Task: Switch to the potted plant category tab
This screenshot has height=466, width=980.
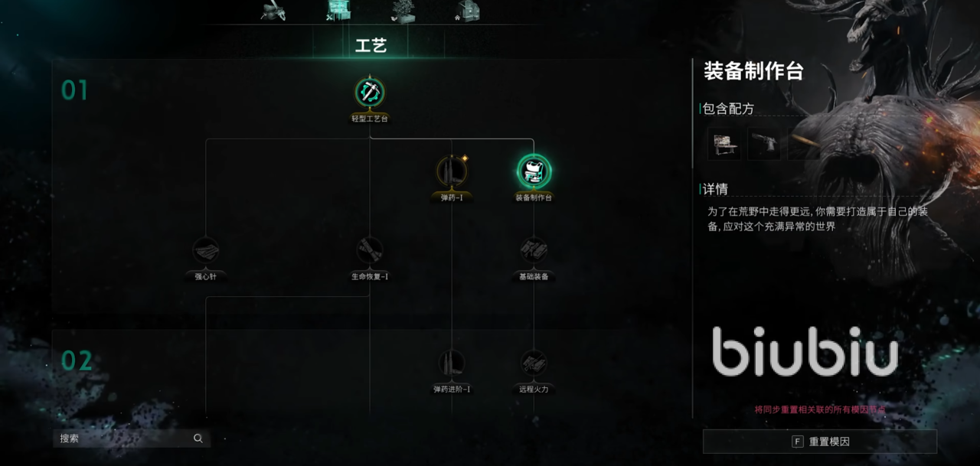Action: (x=403, y=10)
